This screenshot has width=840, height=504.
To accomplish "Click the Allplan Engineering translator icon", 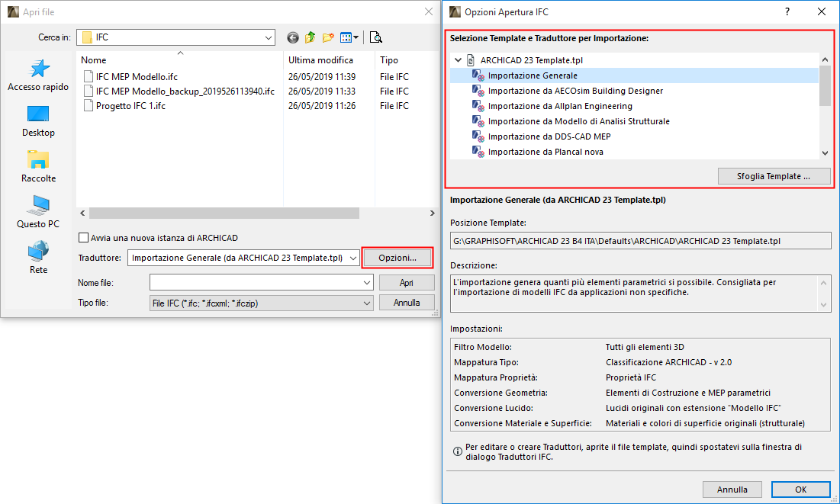I will [478, 106].
